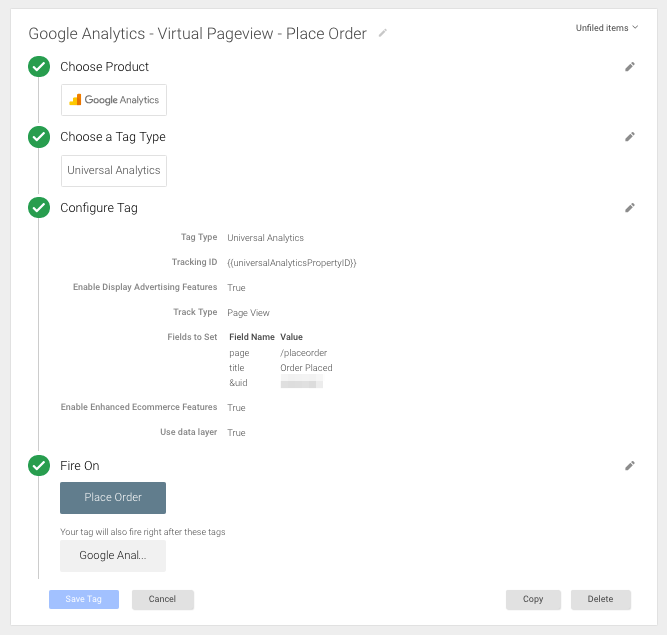
Task: Click the blurred &uid value
Action: coord(302,382)
